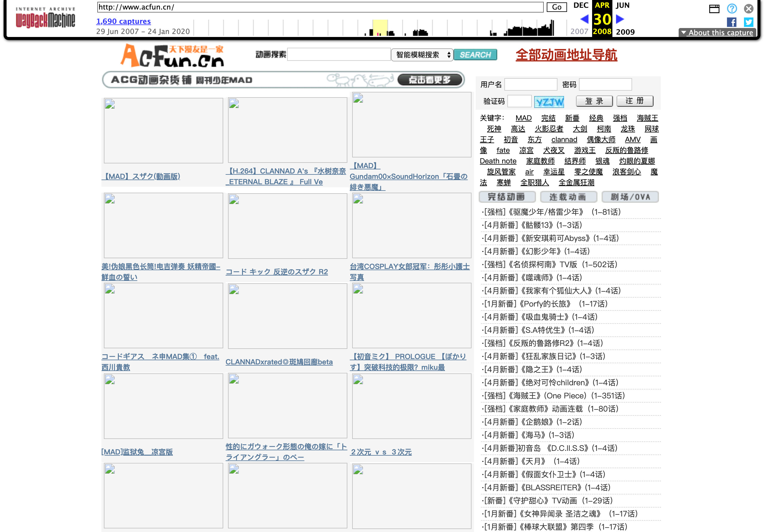Click the MAD keyword link
Image resolution: width=764 pixels, height=532 pixels.
pyautogui.click(x=523, y=118)
